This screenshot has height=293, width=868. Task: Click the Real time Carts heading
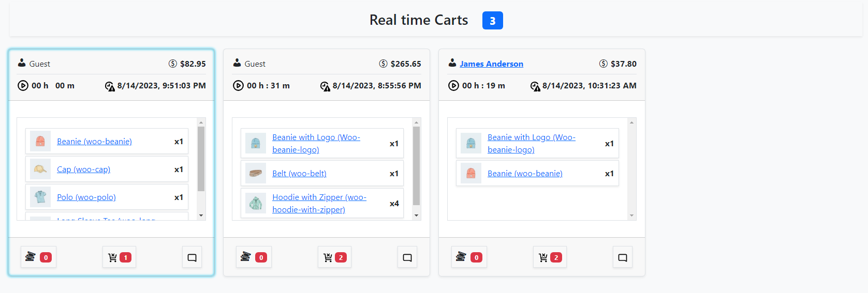pos(419,20)
